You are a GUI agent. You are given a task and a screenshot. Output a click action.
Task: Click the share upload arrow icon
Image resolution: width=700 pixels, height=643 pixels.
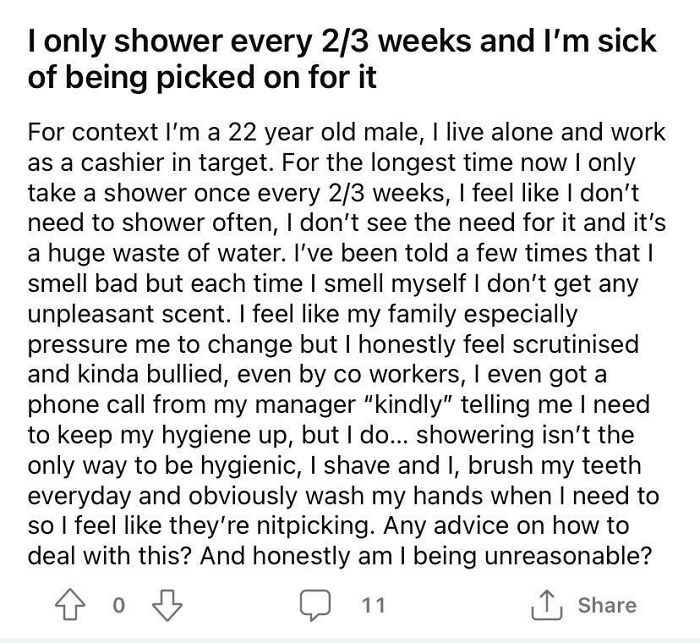tap(546, 605)
